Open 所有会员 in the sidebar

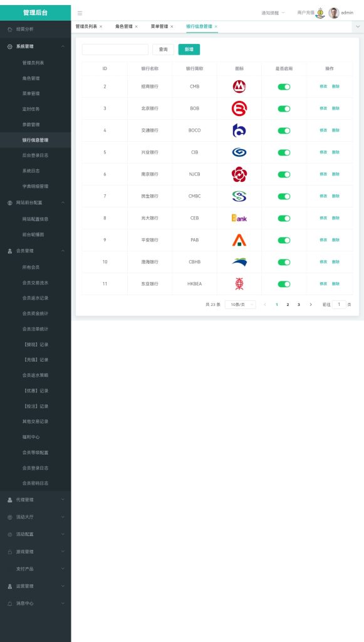point(31,267)
